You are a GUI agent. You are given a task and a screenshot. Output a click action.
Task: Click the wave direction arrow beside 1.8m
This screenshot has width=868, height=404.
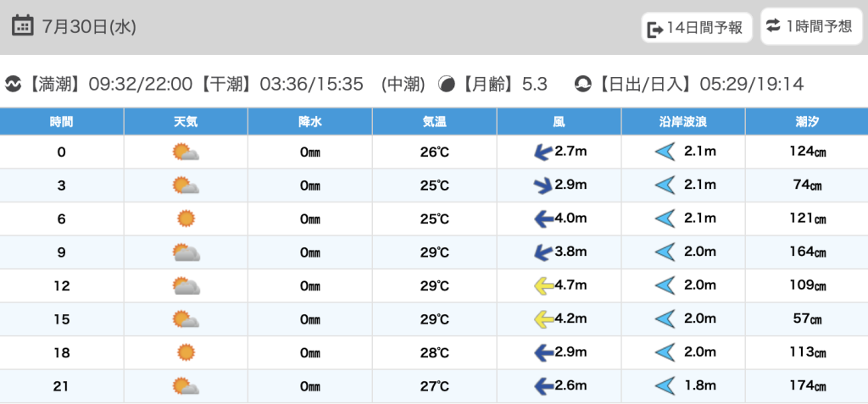pyautogui.click(x=665, y=386)
